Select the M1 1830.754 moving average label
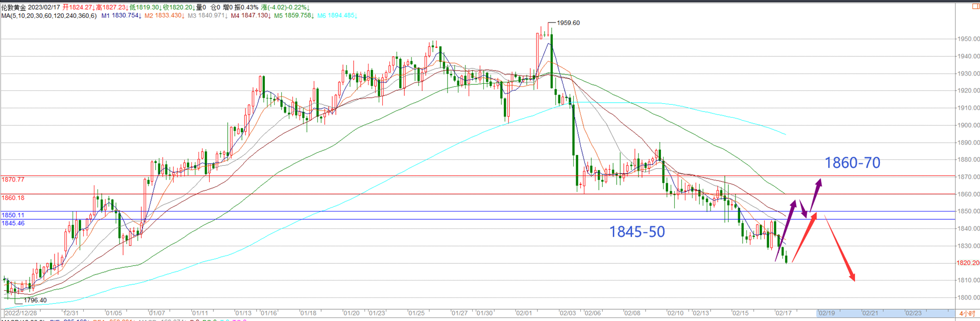This screenshot has width=980, height=321. [121, 16]
